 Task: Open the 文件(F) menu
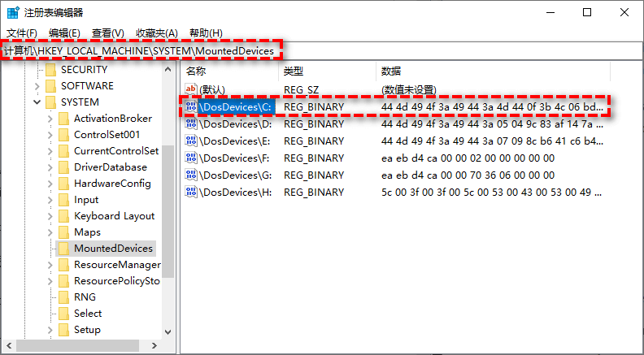(x=22, y=33)
